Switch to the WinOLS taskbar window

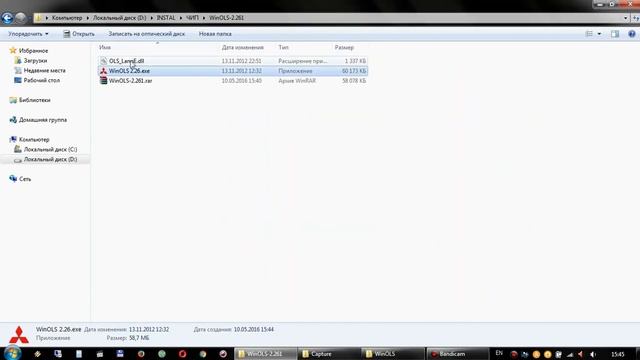pos(393,354)
